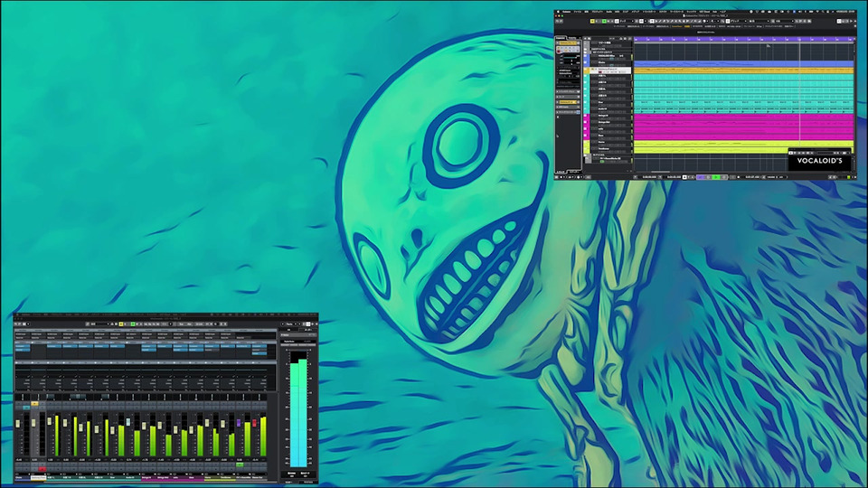Open the Apple menu in the menu bar
This screenshot has width=868, height=488.
(x=558, y=12)
